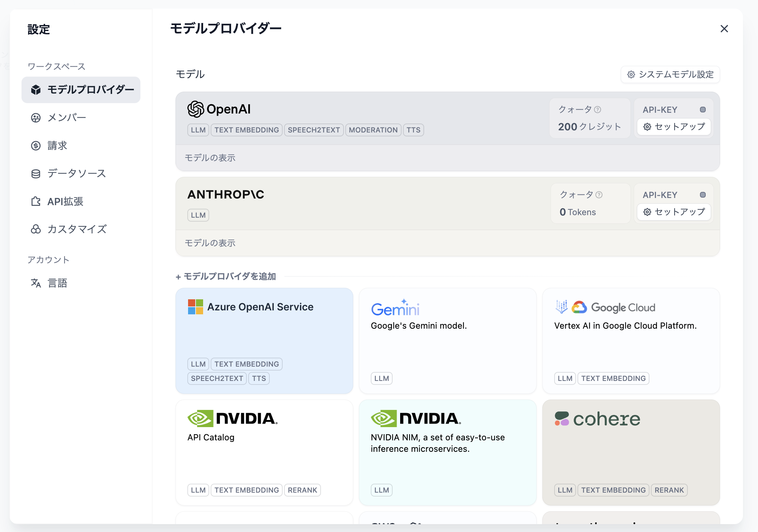
Task: Set up the Anthropic API key
Action: pos(673,212)
